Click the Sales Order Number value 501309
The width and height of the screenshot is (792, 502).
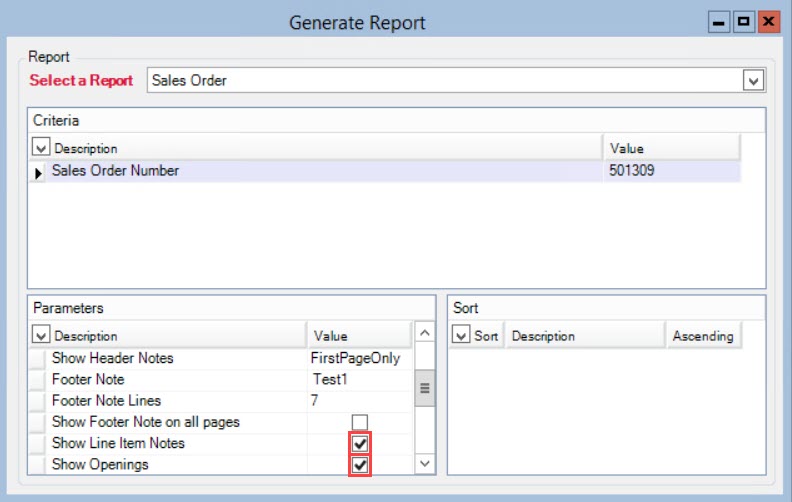coord(632,171)
